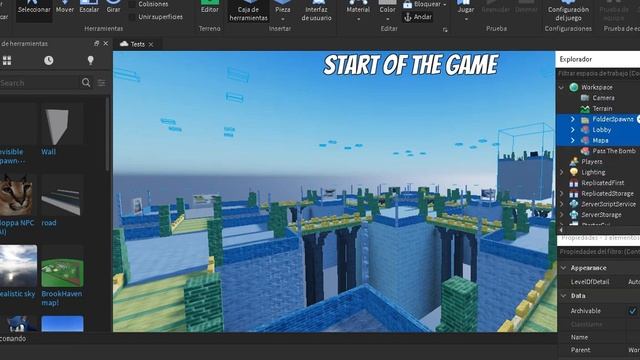
Task: Toggle the Archivable property checkbox
Action: click(x=632, y=311)
